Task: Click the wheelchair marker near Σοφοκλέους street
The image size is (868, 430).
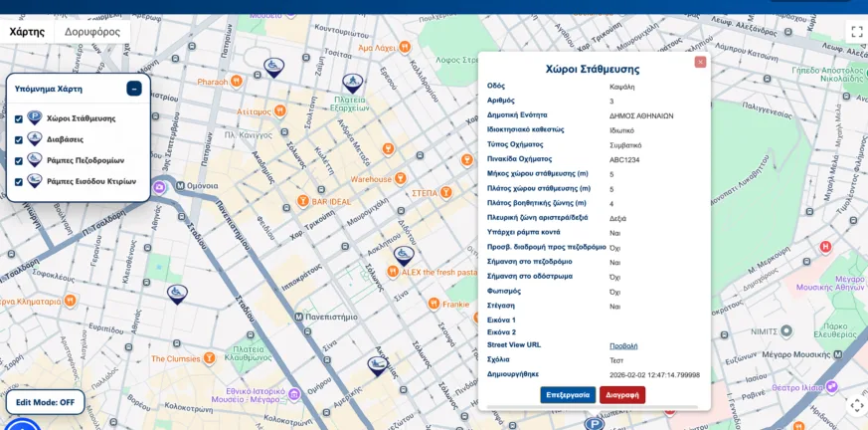Action: click(x=177, y=294)
